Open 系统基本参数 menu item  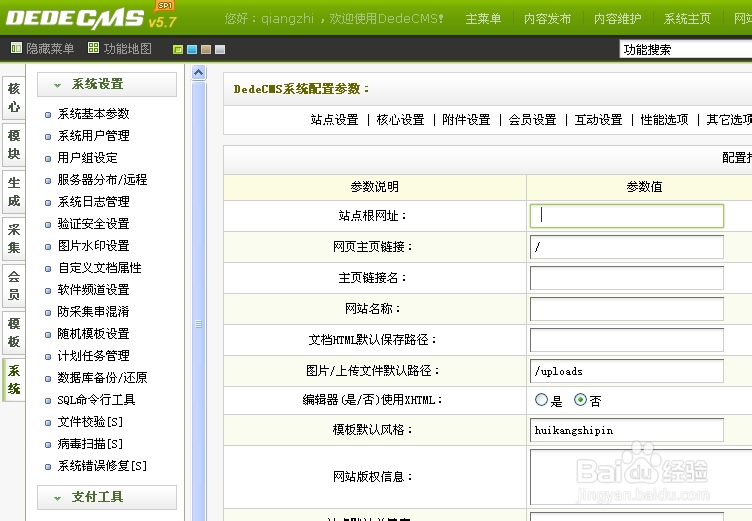(x=94, y=114)
